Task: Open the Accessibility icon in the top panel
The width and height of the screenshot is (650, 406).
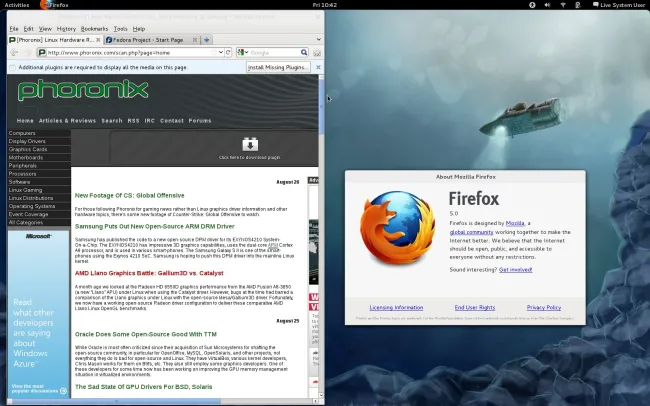Action: pos(532,5)
